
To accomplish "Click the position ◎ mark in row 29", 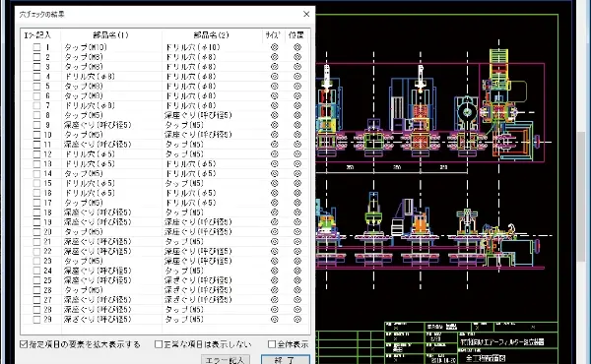I will tap(297, 319).
